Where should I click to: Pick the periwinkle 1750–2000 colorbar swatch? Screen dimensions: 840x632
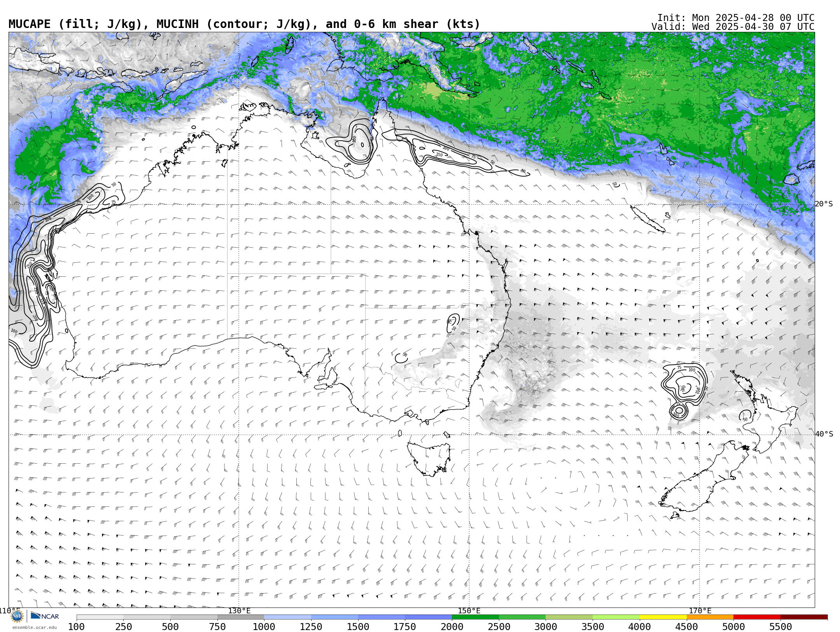coord(428,617)
